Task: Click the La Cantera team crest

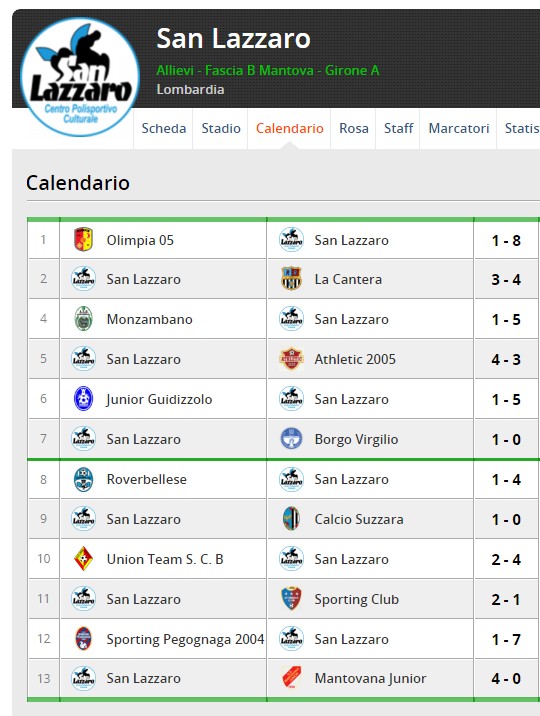Action: pos(291,279)
